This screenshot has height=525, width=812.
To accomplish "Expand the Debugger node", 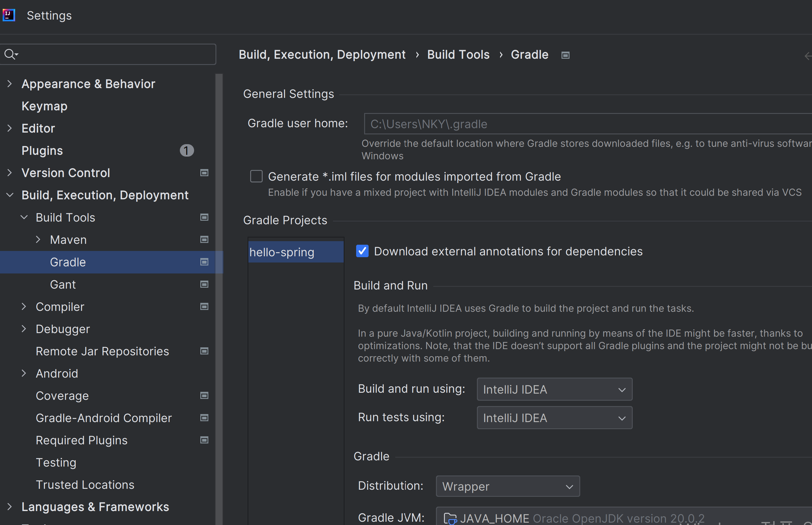I will [24, 329].
